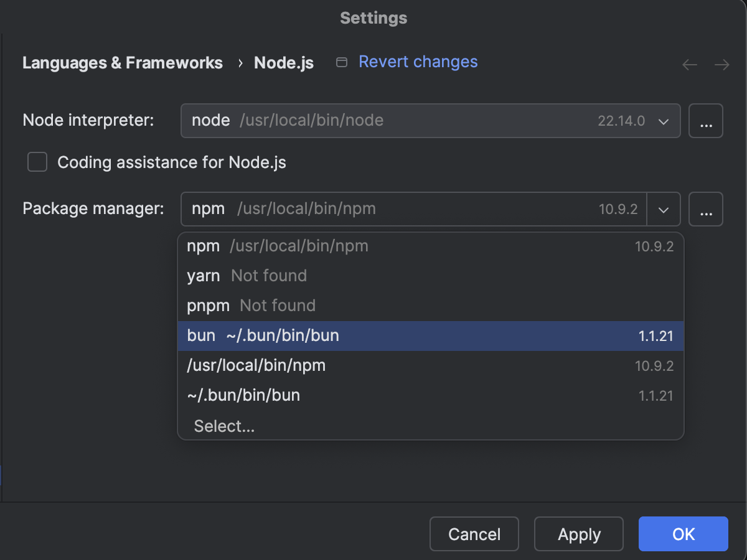The height and width of the screenshot is (560, 747).
Task: Click the revert changes icon beside breadcrumb
Action: pos(342,62)
